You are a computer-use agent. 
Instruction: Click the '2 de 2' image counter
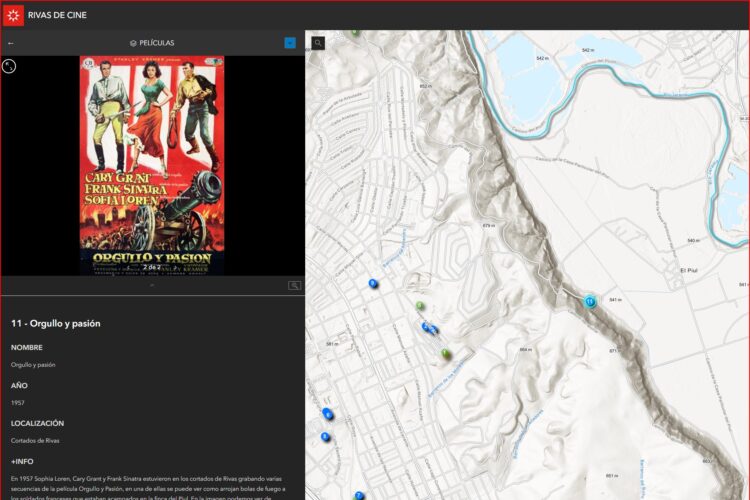point(152,267)
